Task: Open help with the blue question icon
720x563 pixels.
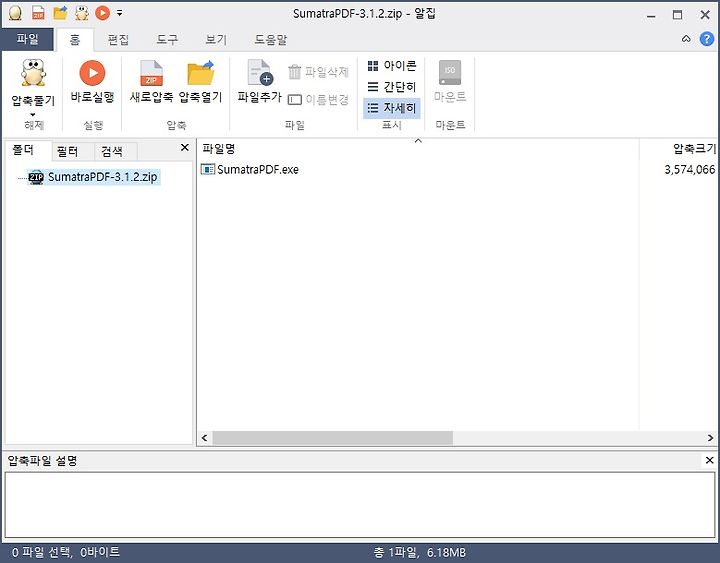Action: pos(707,39)
